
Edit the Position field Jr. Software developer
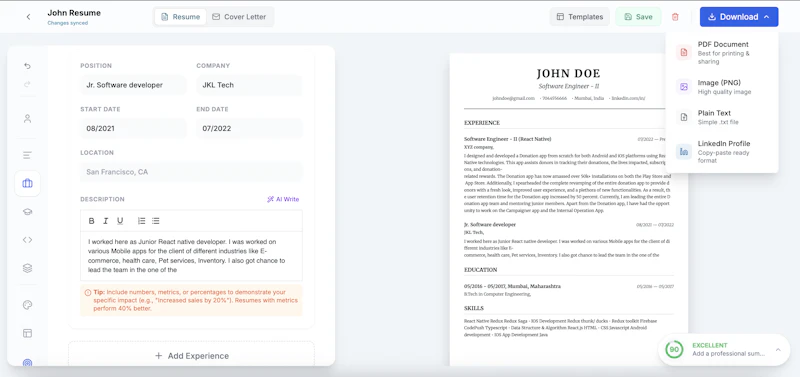[x=133, y=85]
